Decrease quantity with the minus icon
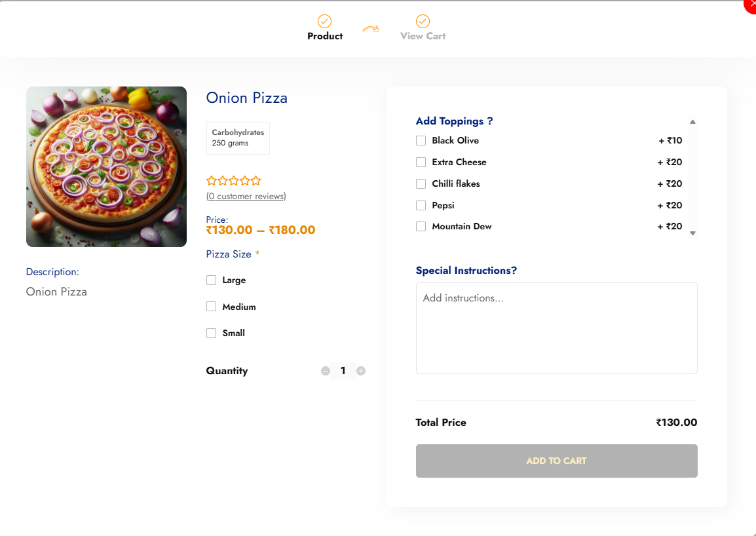The height and width of the screenshot is (536, 756). point(326,371)
